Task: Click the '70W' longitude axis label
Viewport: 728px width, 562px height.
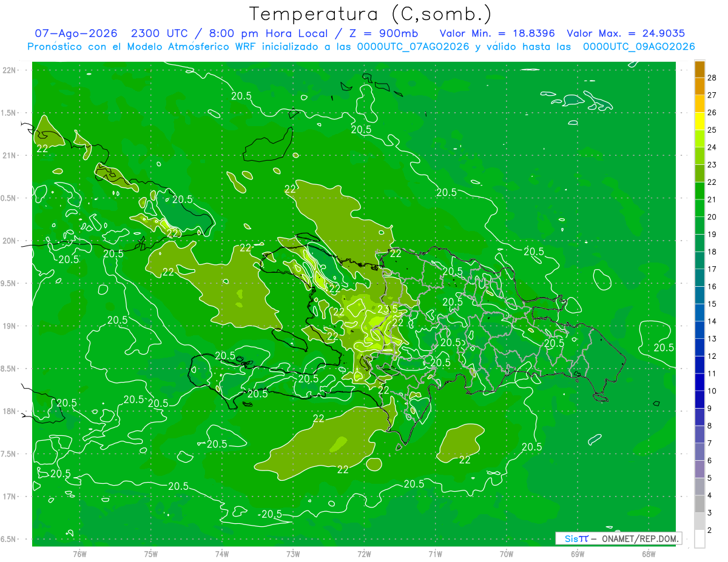Action: [507, 554]
